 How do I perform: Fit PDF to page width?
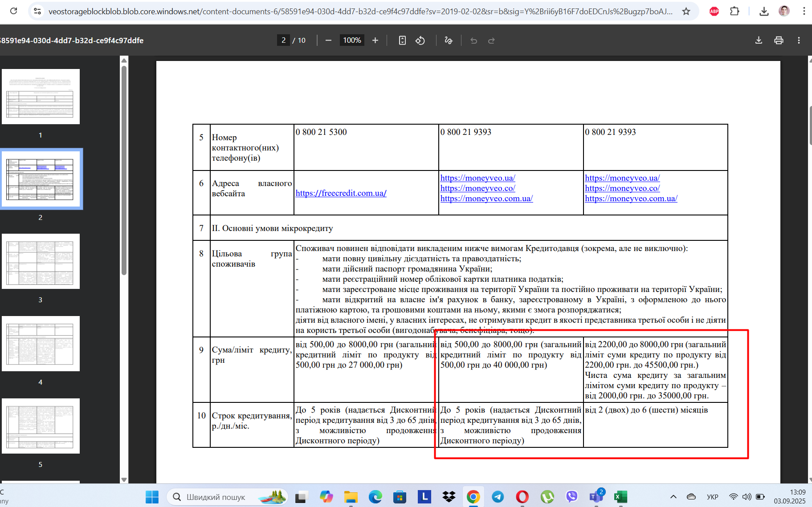pyautogui.click(x=402, y=41)
